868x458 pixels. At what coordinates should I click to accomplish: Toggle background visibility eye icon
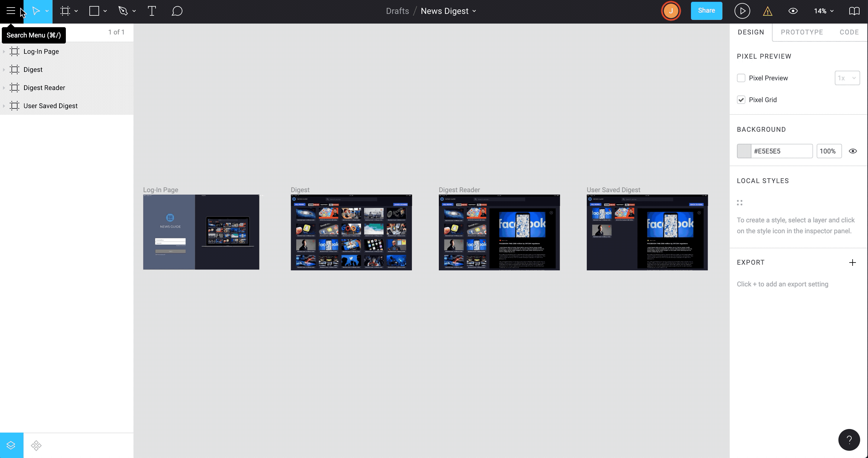point(853,151)
